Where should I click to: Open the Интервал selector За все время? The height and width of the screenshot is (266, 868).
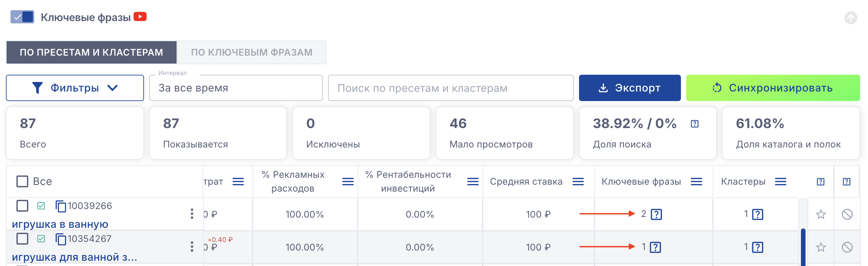[x=236, y=88]
